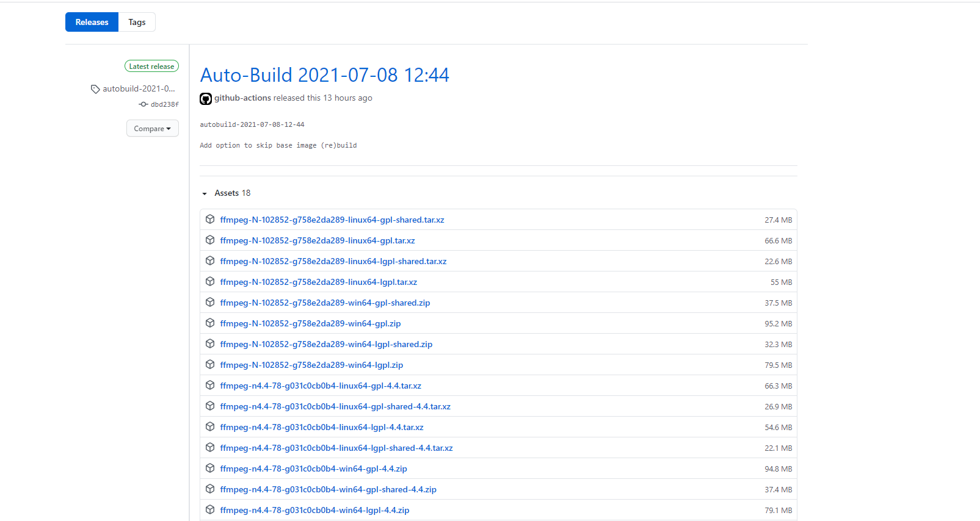Switch to the Tags tab
This screenshot has height=521, width=980.
(x=137, y=22)
